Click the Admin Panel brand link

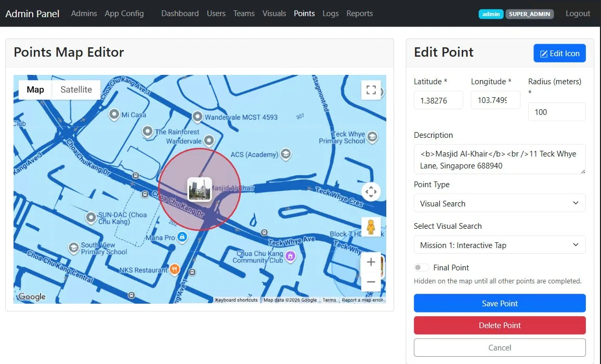click(32, 14)
